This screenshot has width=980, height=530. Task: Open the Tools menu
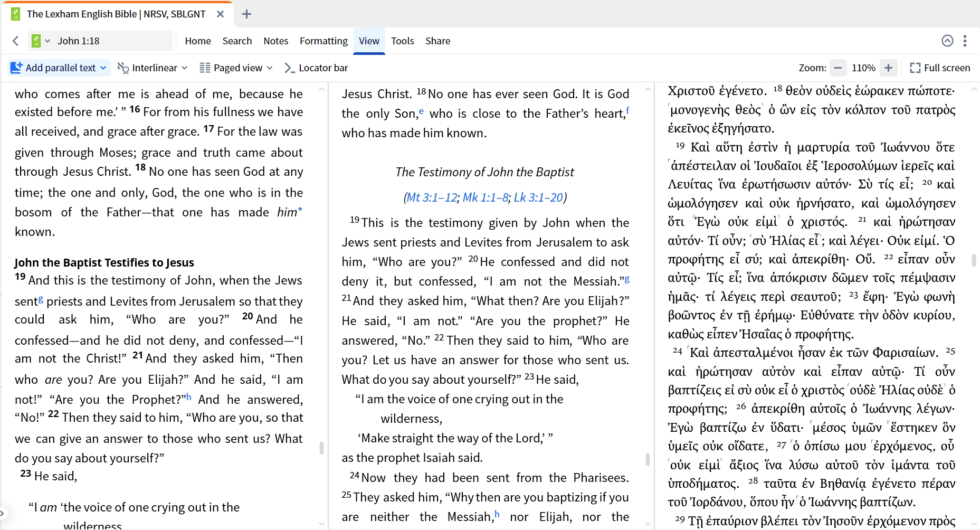coord(402,41)
